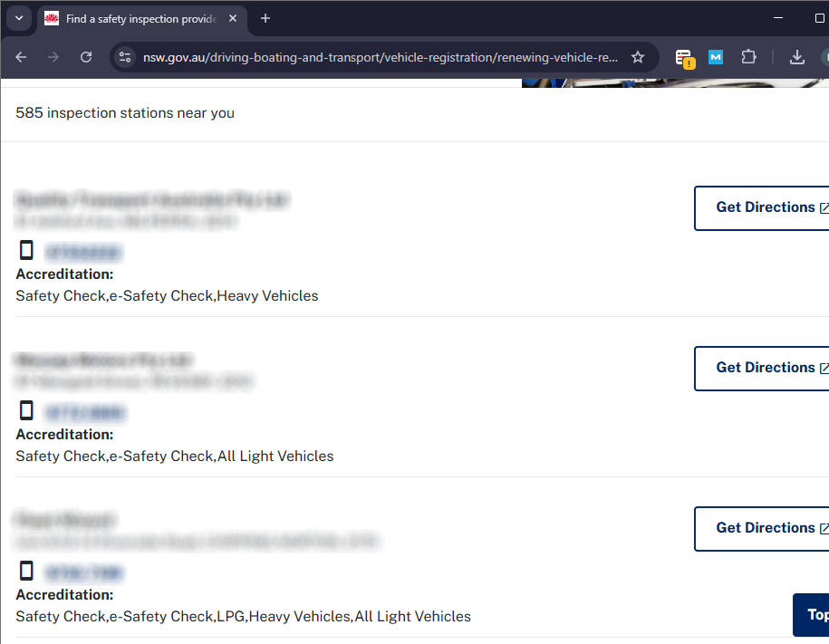The image size is (829, 644).
Task: Click the nsw.gov.au URL in address bar
Action: click(381, 57)
